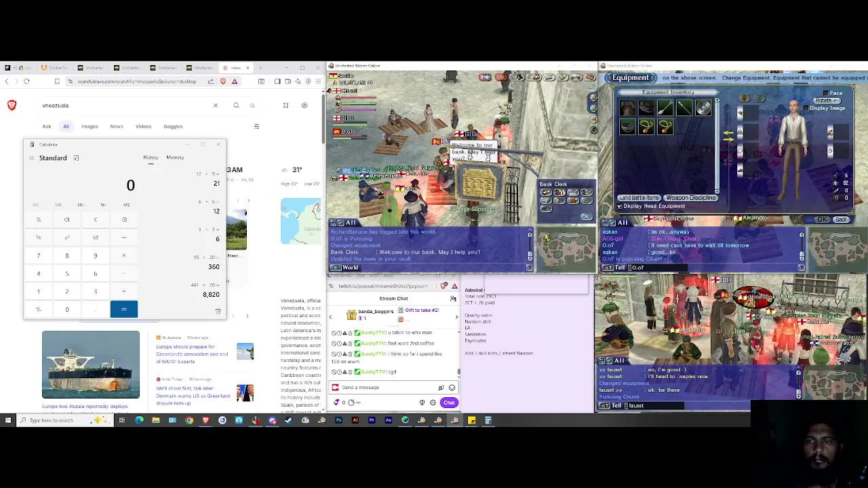Select the round shield item in Equipment Inventory
Image resolution: width=868 pixels, height=488 pixels.
703,108
